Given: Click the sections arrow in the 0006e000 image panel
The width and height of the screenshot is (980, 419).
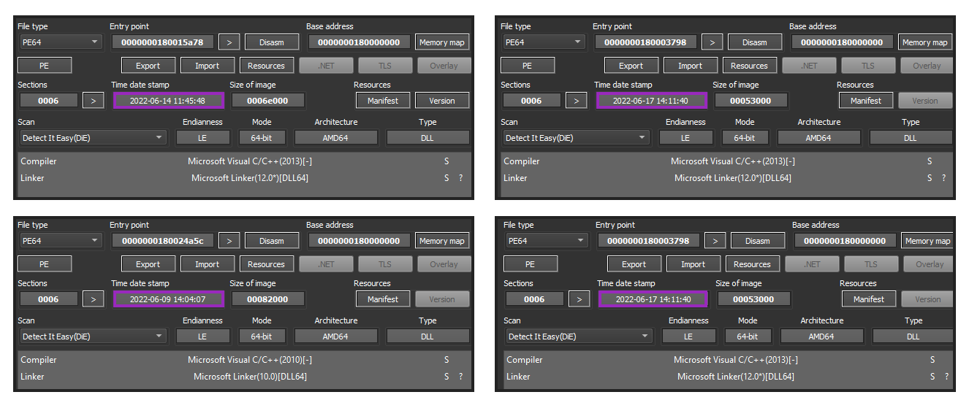Looking at the screenshot, I should click(93, 101).
